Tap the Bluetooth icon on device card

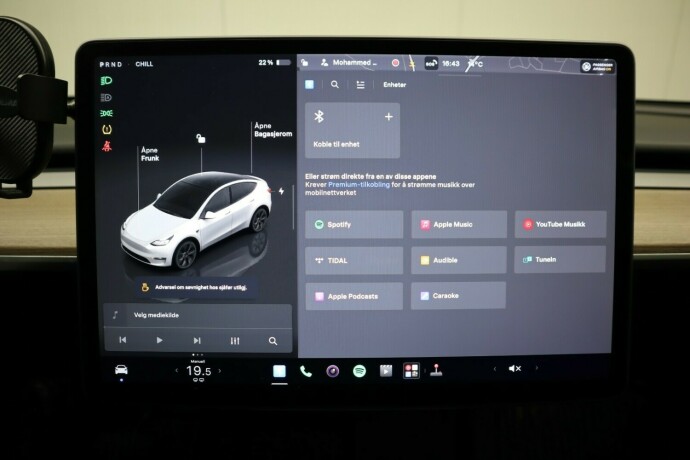pos(319,117)
